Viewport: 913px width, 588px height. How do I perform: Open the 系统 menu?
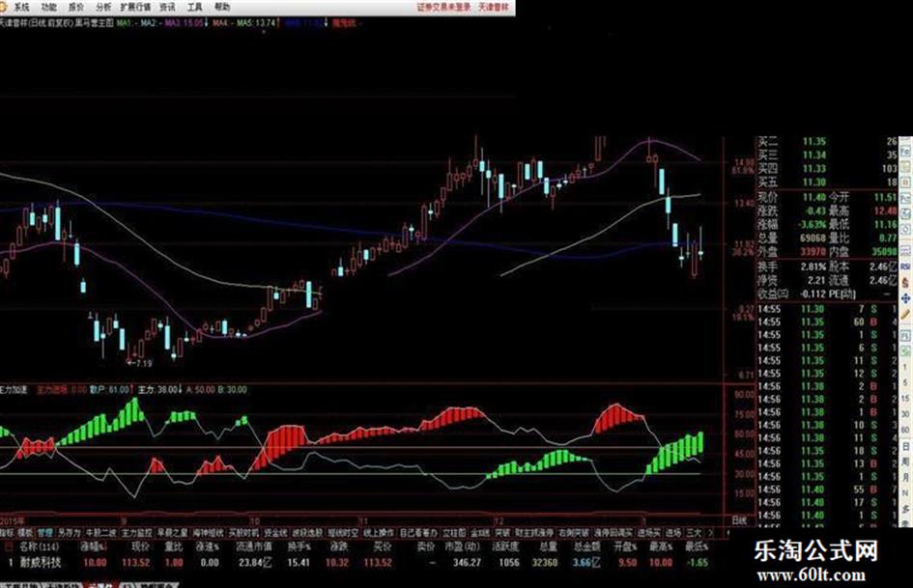[x=21, y=7]
